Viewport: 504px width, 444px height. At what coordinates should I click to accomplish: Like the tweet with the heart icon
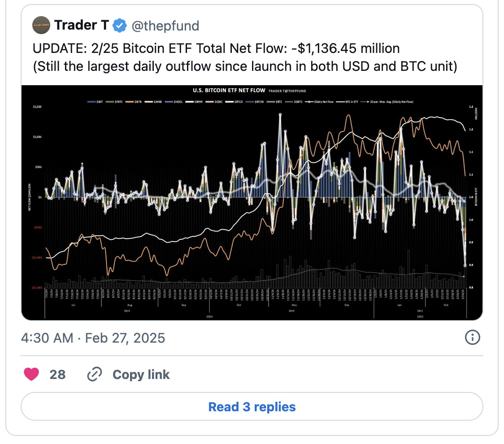(31, 374)
